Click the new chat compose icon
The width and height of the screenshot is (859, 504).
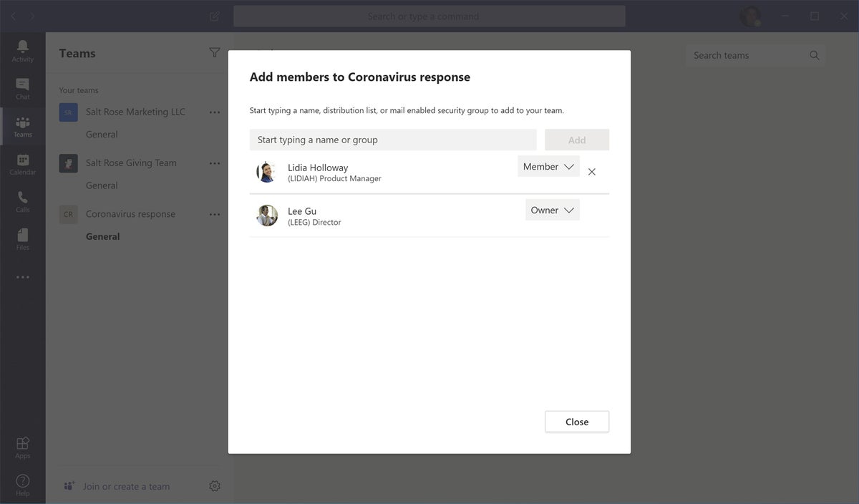click(215, 16)
